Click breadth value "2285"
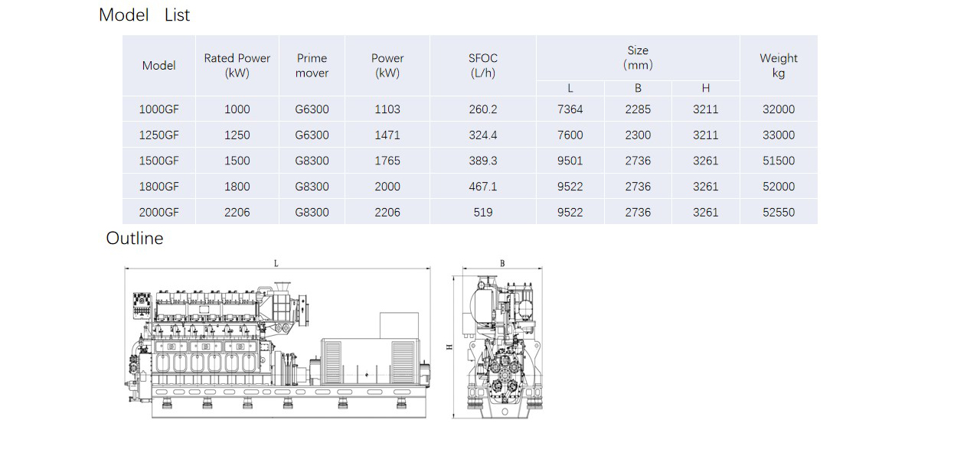 click(638, 109)
